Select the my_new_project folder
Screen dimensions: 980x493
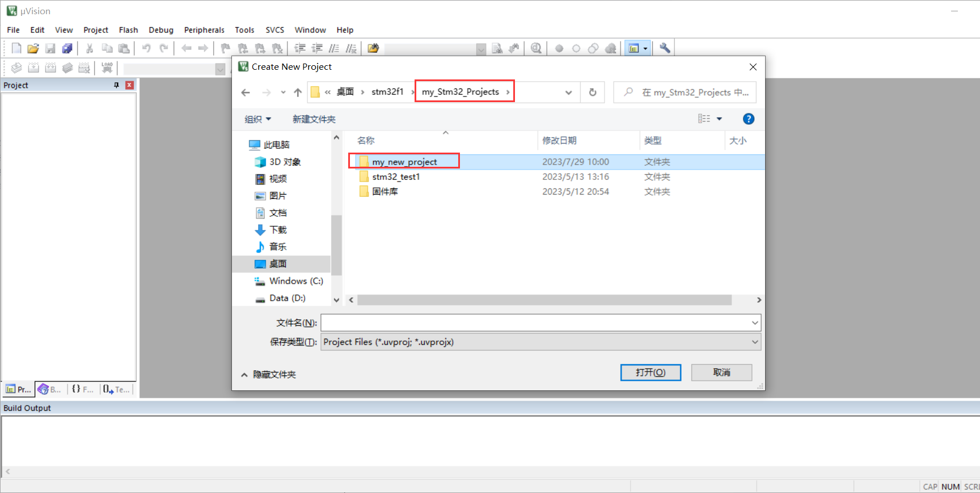(404, 162)
